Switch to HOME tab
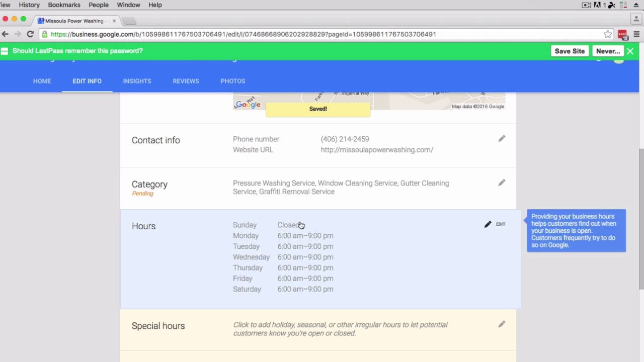This screenshot has width=644, height=362. coord(42,81)
